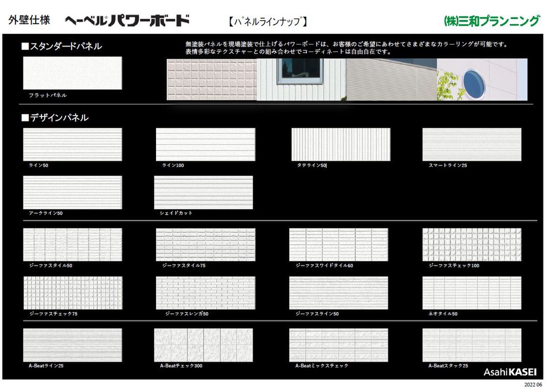Click the アークライン50 panel image
The image size is (547, 392).
pos(72,193)
